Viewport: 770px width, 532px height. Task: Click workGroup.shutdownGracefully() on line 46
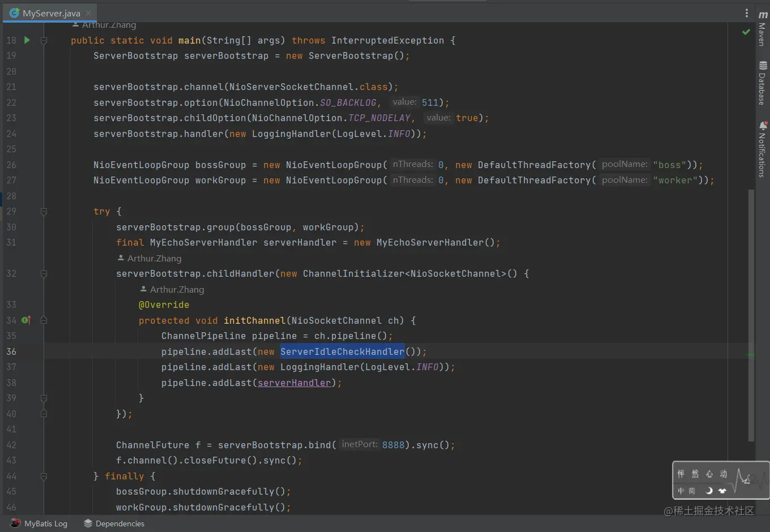(x=201, y=507)
